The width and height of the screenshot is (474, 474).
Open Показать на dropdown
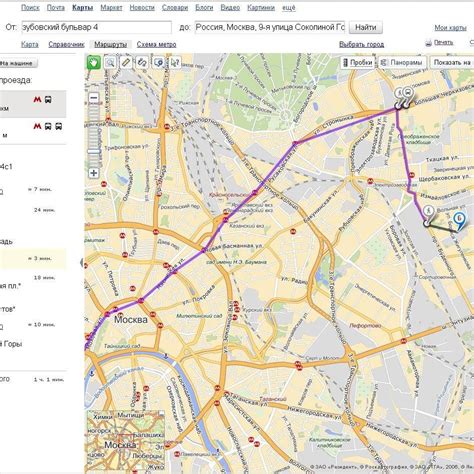452,62
